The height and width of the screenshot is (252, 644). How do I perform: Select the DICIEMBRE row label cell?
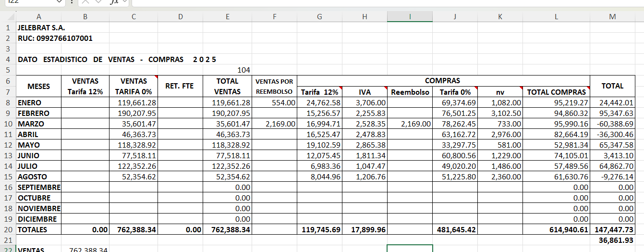pos(38,219)
